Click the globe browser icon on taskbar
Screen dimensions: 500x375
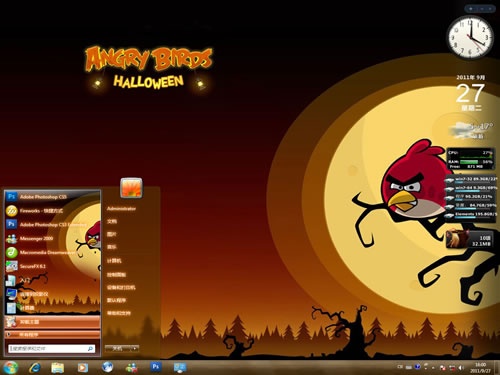[x=107, y=367]
